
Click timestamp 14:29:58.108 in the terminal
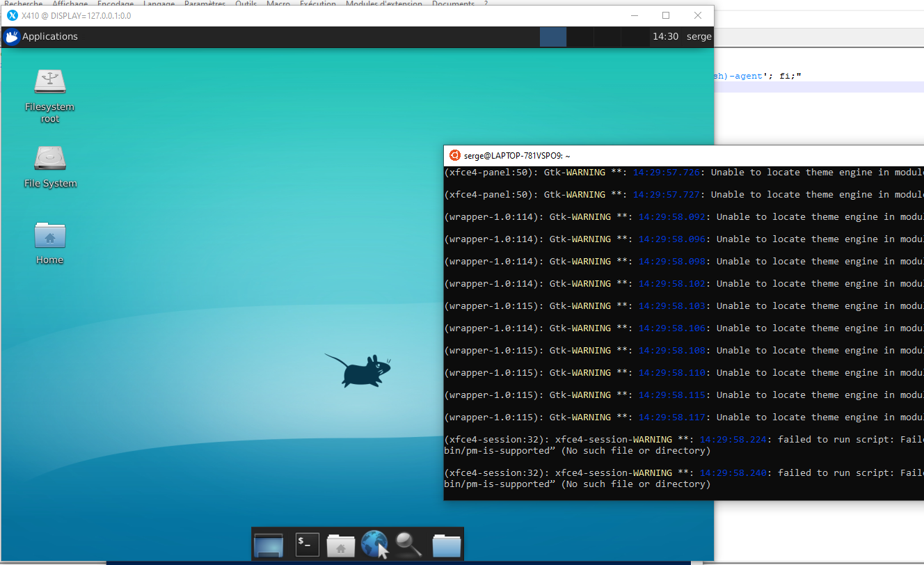(672, 351)
